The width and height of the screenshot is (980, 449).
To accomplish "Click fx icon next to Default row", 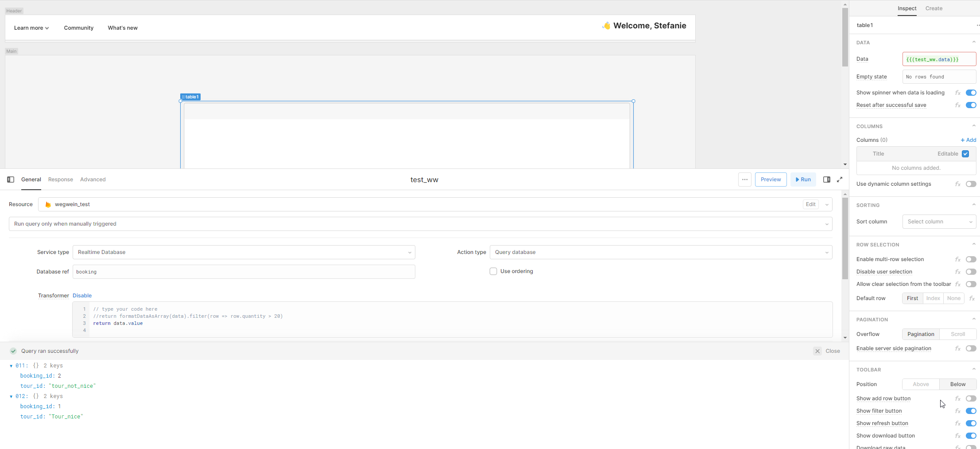I will coord(972,298).
